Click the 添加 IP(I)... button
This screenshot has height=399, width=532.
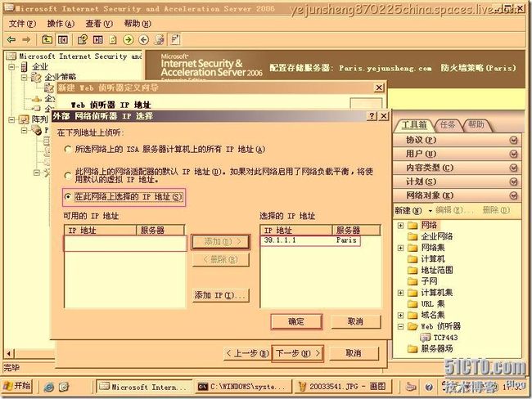click(x=220, y=295)
